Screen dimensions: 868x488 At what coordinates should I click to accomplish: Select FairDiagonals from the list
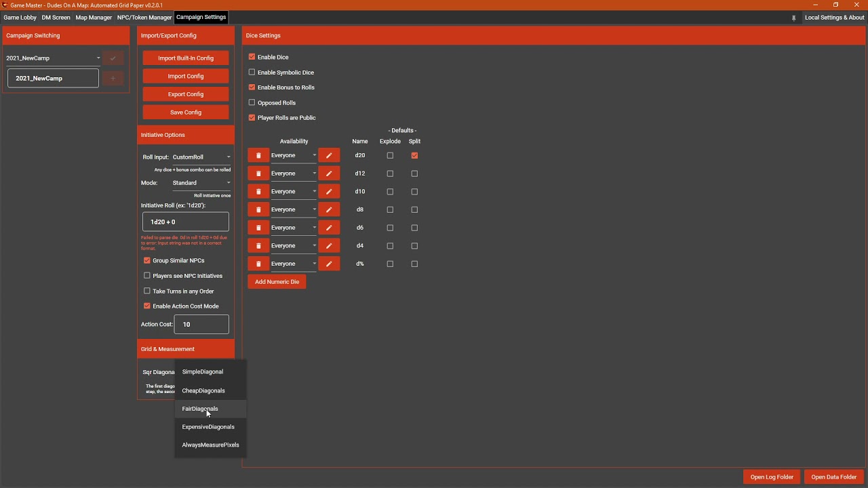click(x=210, y=409)
